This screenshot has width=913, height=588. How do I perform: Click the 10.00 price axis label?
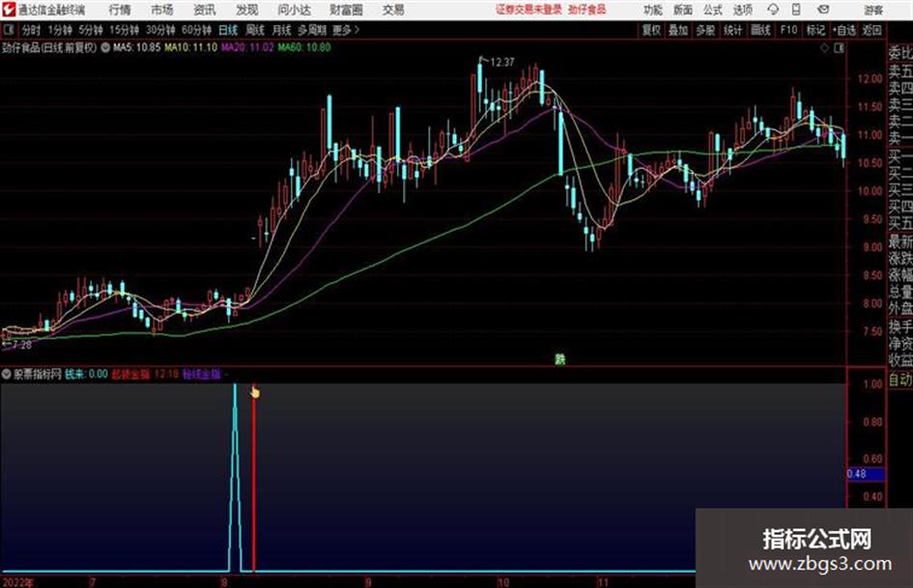pos(870,191)
